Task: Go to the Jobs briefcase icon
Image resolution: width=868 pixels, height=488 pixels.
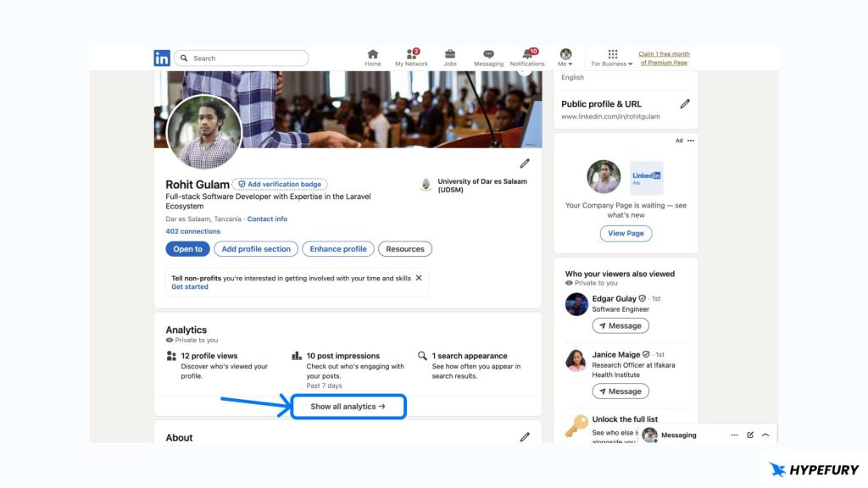Action: 450,55
